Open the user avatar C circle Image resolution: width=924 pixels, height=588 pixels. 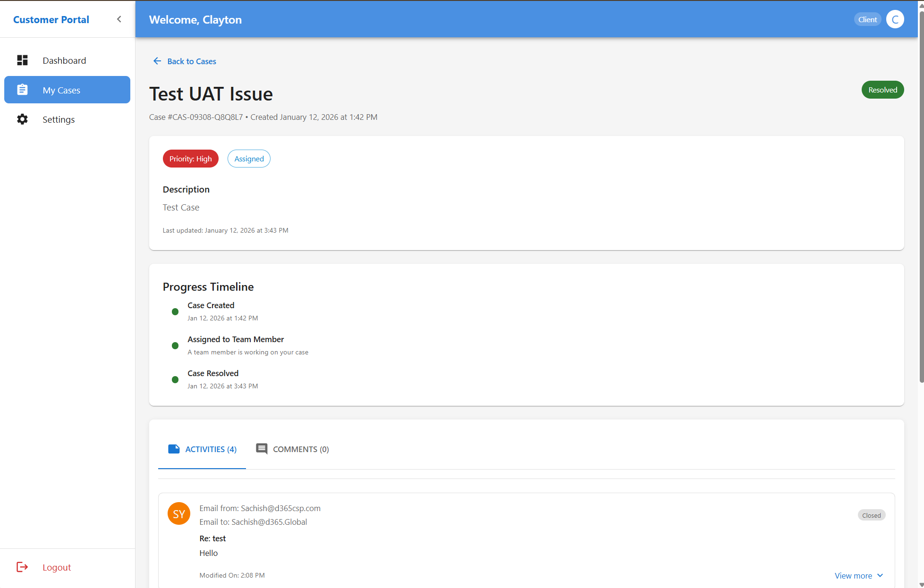pos(895,19)
